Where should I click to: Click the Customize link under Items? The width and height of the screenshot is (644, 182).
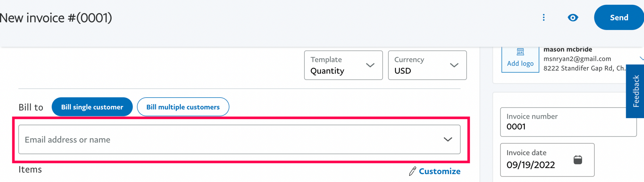tap(439, 171)
